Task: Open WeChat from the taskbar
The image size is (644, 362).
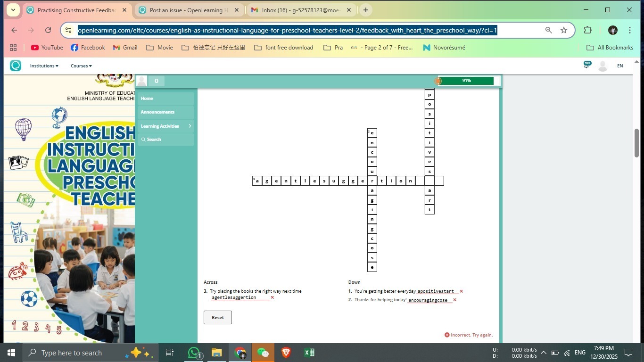Action: tap(263, 353)
